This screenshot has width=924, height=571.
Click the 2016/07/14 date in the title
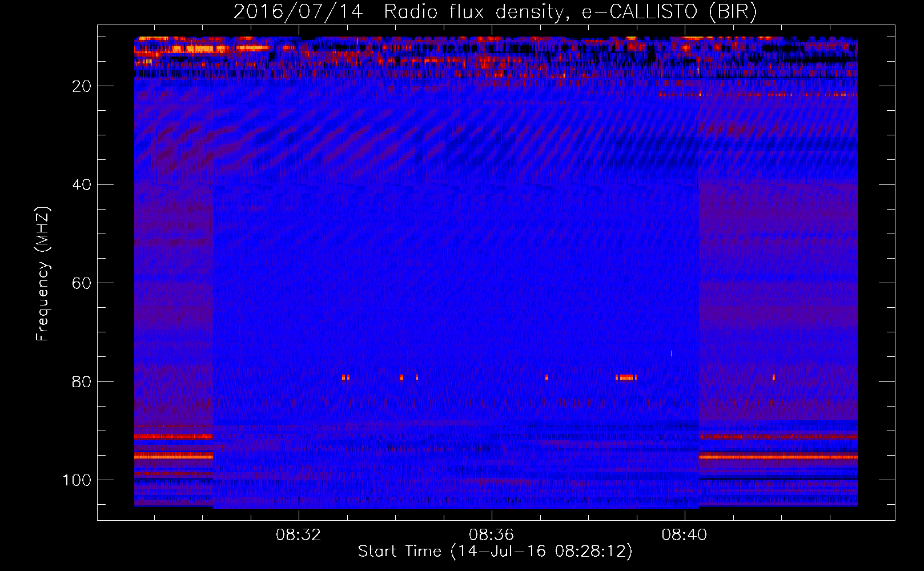pyautogui.click(x=298, y=12)
